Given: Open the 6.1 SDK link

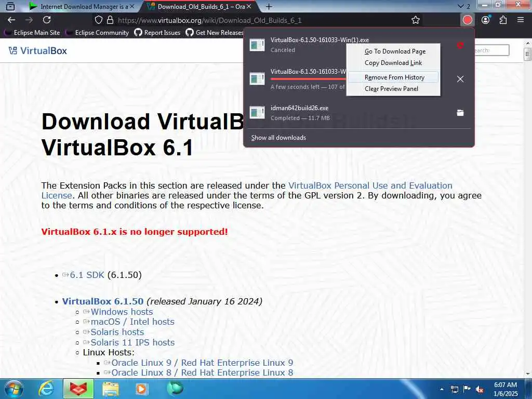Looking at the screenshot, I should coord(87,275).
